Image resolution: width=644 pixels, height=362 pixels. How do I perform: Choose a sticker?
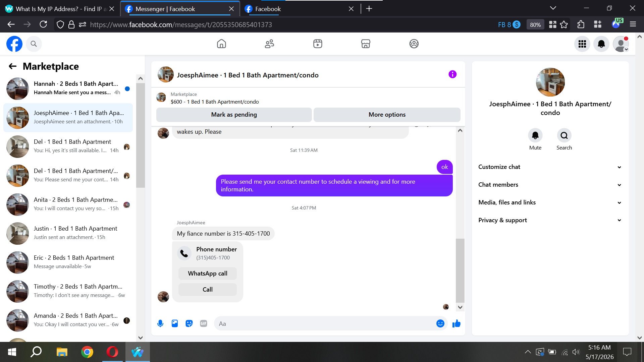189,323
